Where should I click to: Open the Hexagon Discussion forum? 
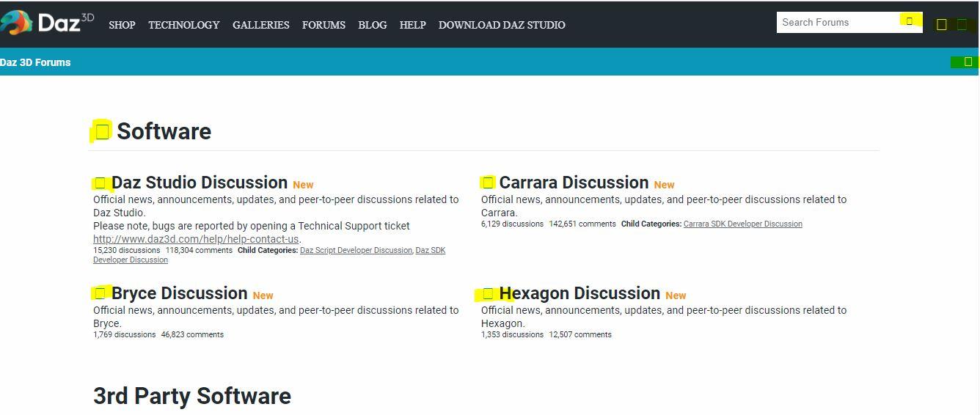[579, 293]
